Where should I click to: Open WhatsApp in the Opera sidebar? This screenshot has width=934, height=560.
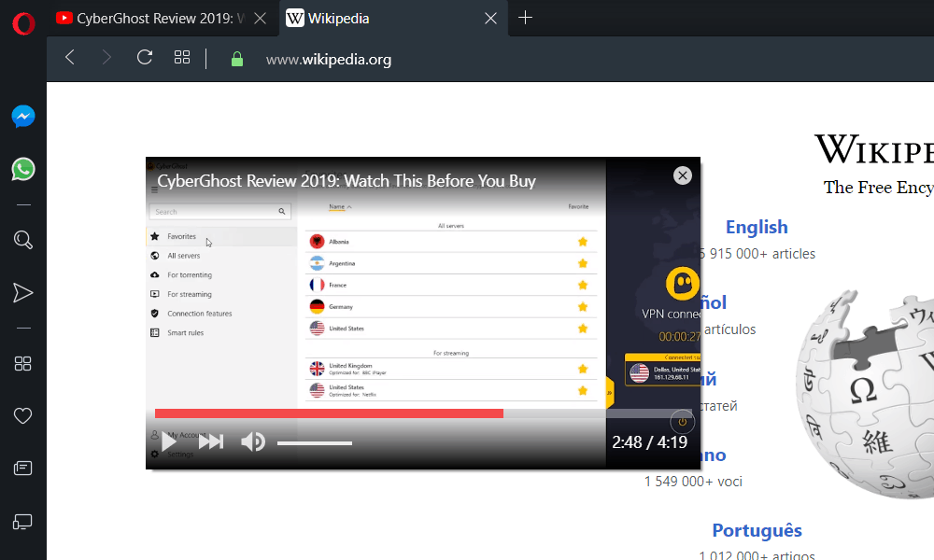coord(23,169)
